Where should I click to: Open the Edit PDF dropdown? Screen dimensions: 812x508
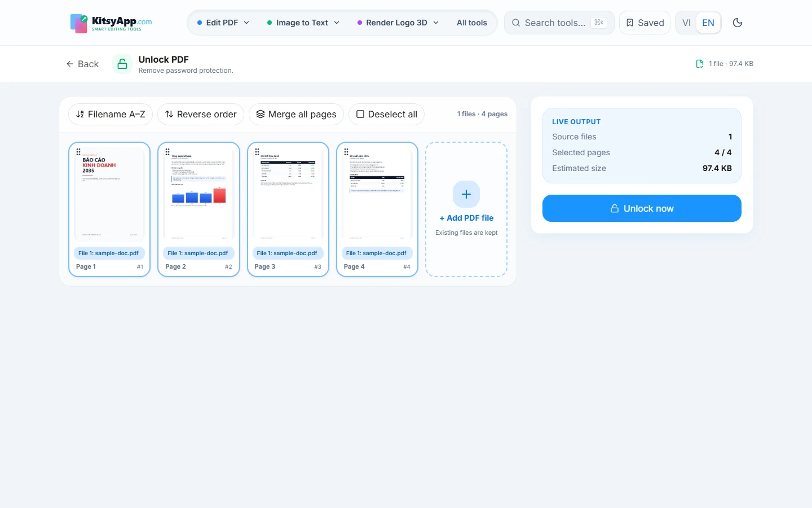coord(223,23)
